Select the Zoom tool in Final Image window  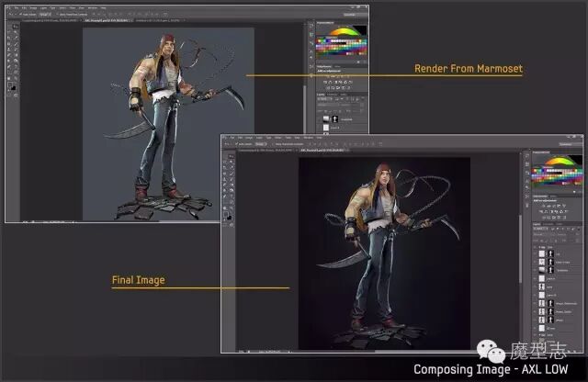pyautogui.click(x=232, y=208)
